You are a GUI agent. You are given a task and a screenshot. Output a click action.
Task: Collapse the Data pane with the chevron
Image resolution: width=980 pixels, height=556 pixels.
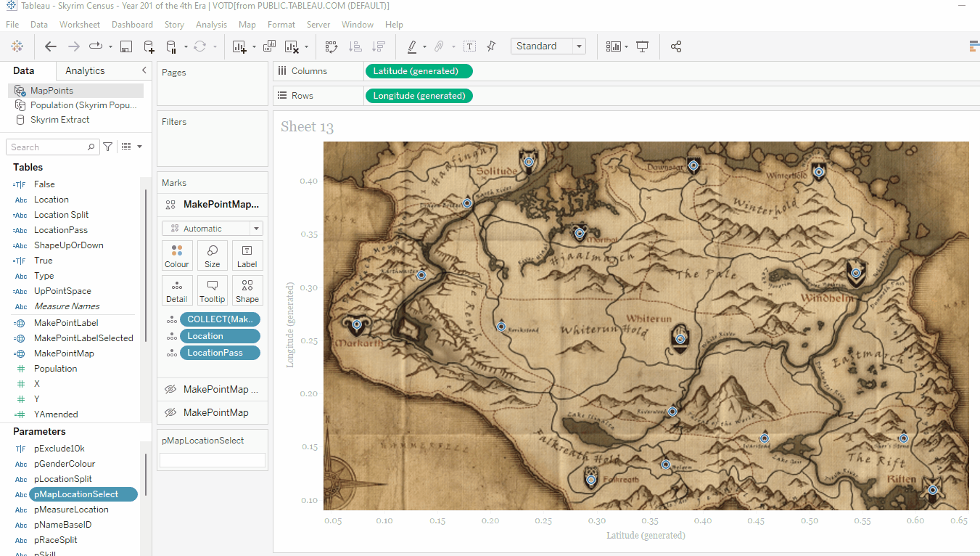144,70
